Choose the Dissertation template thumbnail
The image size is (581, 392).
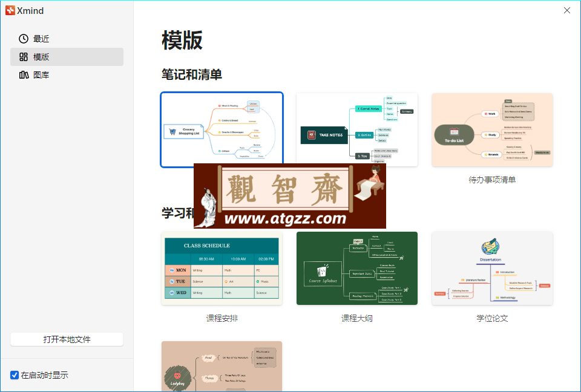coord(492,268)
